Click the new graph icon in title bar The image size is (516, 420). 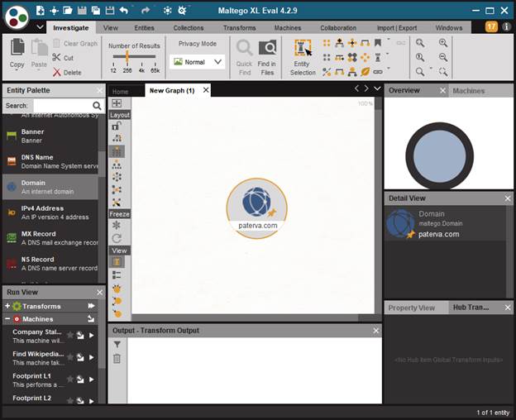click(41, 11)
